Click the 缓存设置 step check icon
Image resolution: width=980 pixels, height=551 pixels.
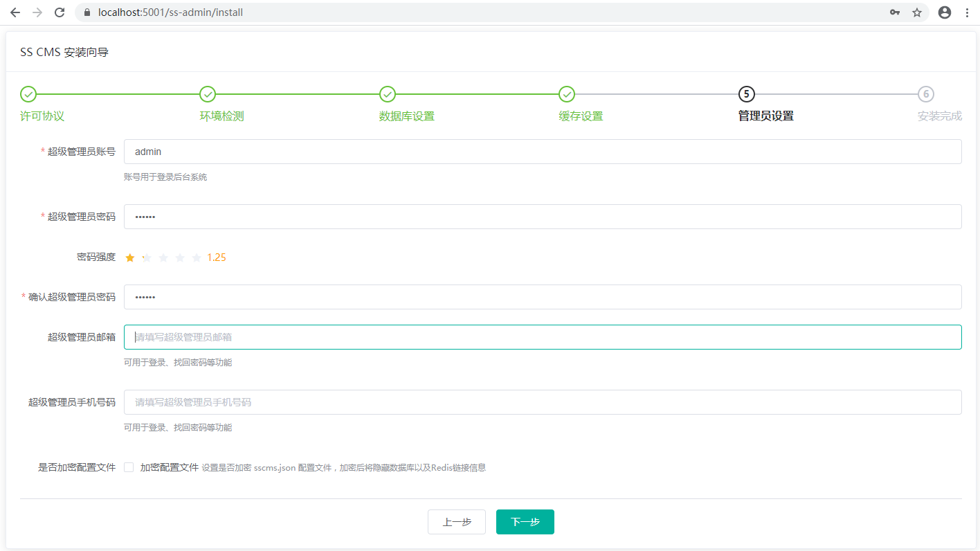(567, 94)
